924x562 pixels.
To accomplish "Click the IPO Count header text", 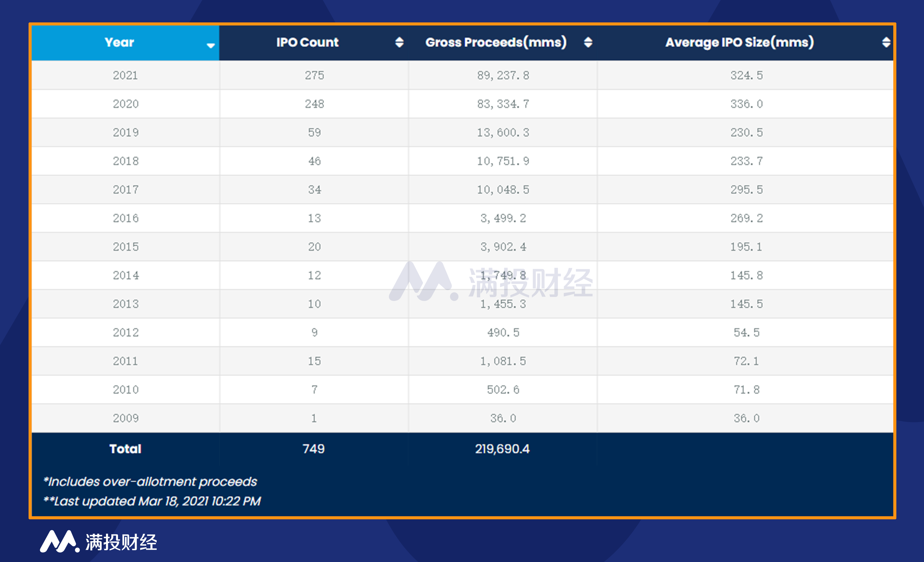I will pyautogui.click(x=307, y=42).
